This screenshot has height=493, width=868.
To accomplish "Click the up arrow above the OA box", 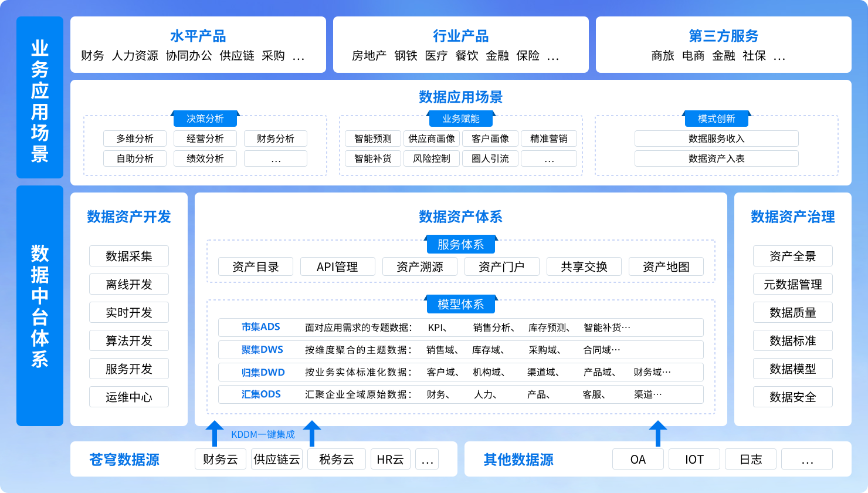I will point(658,434).
